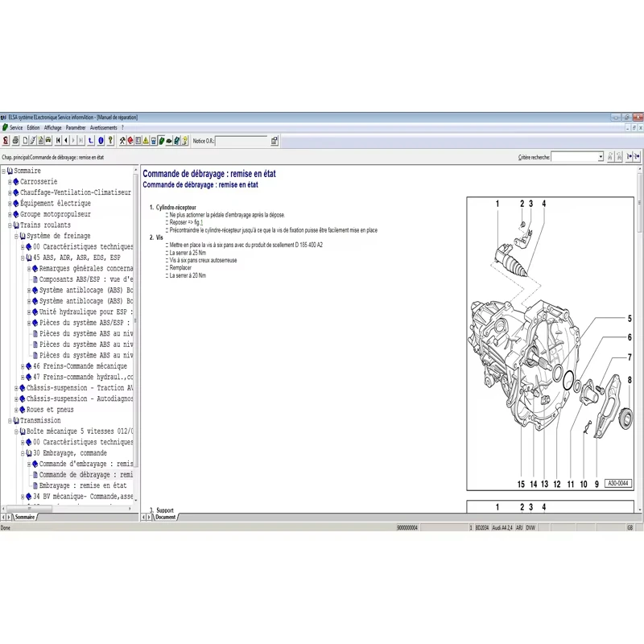Expand the Carrosserie tree node
The width and height of the screenshot is (644, 644).
coord(10,182)
